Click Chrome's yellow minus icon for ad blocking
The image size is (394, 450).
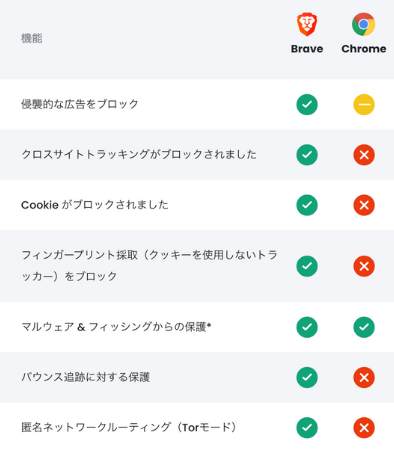pos(364,105)
